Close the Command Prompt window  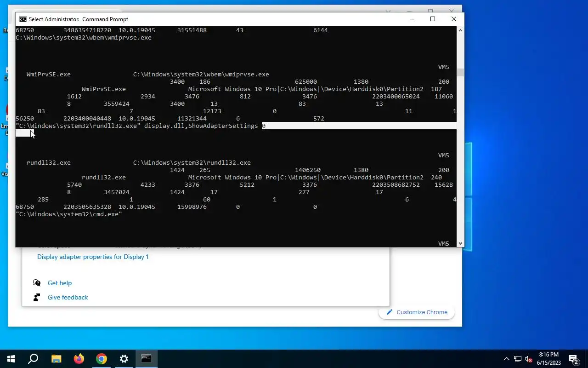click(x=454, y=19)
